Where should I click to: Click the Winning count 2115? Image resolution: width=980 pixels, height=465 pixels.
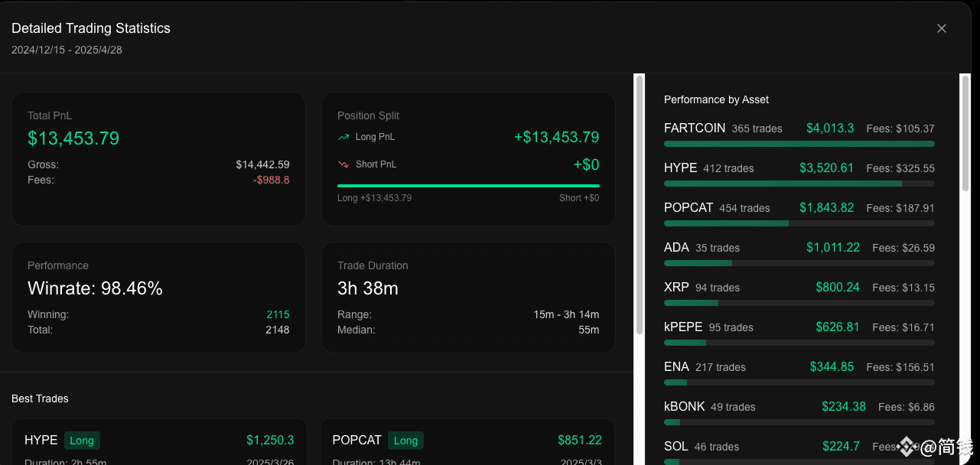pyautogui.click(x=278, y=314)
